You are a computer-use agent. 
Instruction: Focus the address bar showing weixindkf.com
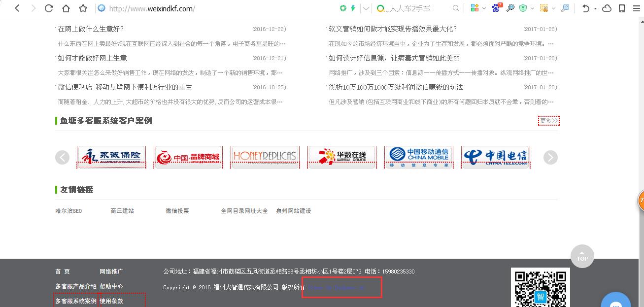[217, 8]
